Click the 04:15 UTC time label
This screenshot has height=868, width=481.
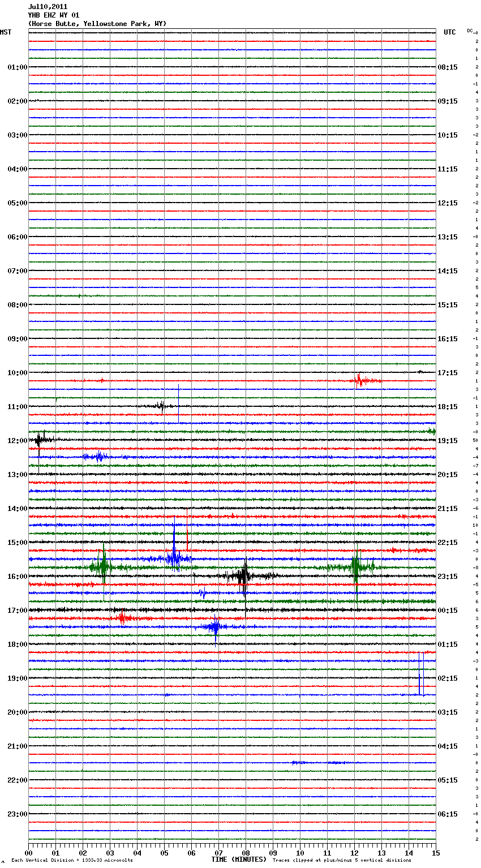pyautogui.click(x=448, y=746)
